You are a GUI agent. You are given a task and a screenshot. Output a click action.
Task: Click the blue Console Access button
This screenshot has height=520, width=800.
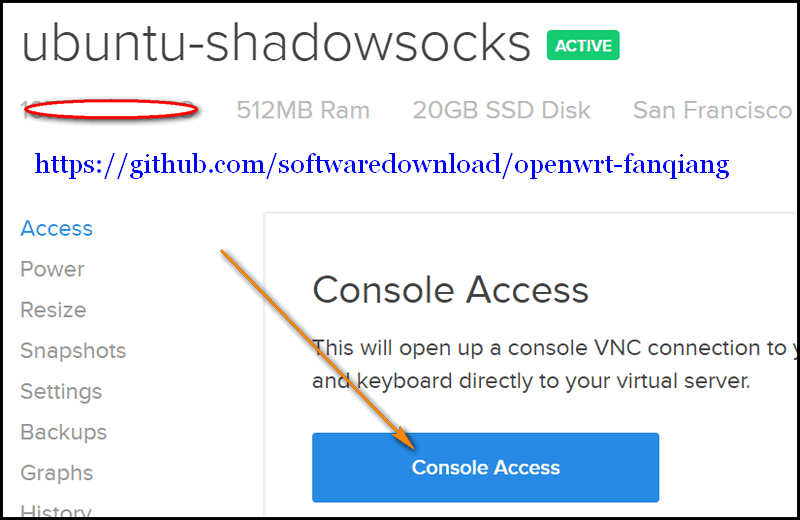[x=485, y=467]
